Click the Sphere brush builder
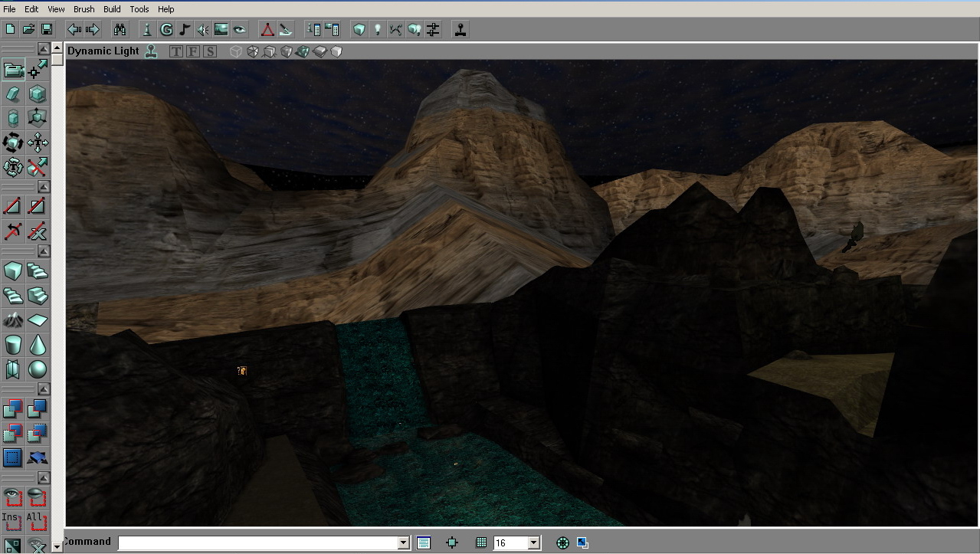Screen dimensions: 980x554 37,369
